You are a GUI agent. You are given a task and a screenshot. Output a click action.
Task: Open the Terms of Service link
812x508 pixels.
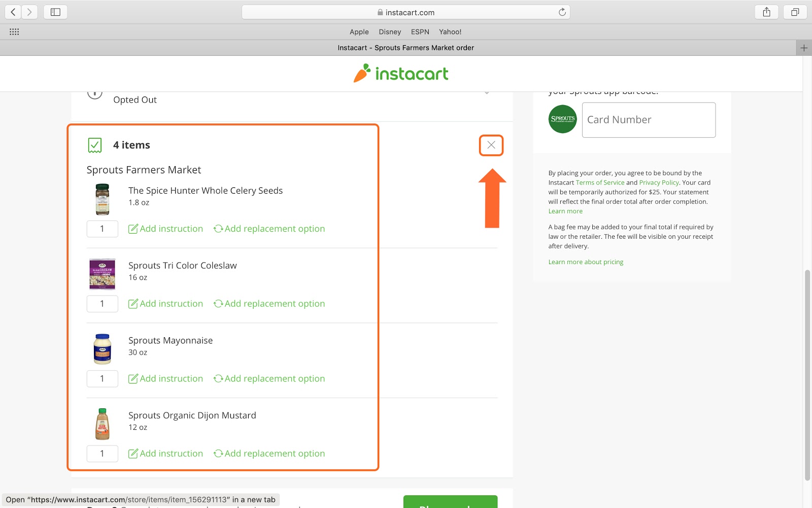click(600, 182)
